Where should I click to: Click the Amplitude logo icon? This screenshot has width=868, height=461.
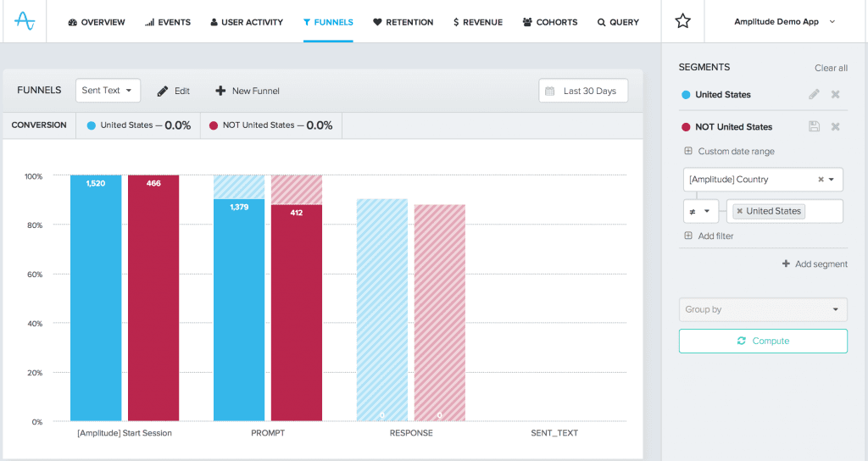tap(25, 21)
